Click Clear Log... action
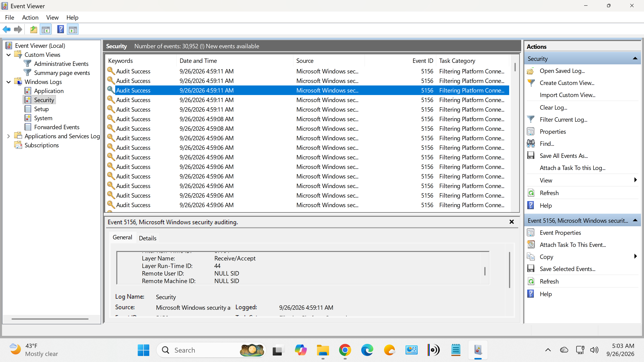The width and height of the screenshot is (644, 362). pos(553,107)
